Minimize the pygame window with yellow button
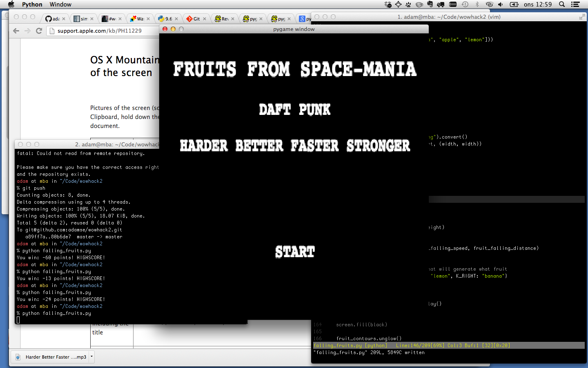The width and height of the screenshot is (588, 368). (x=173, y=29)
